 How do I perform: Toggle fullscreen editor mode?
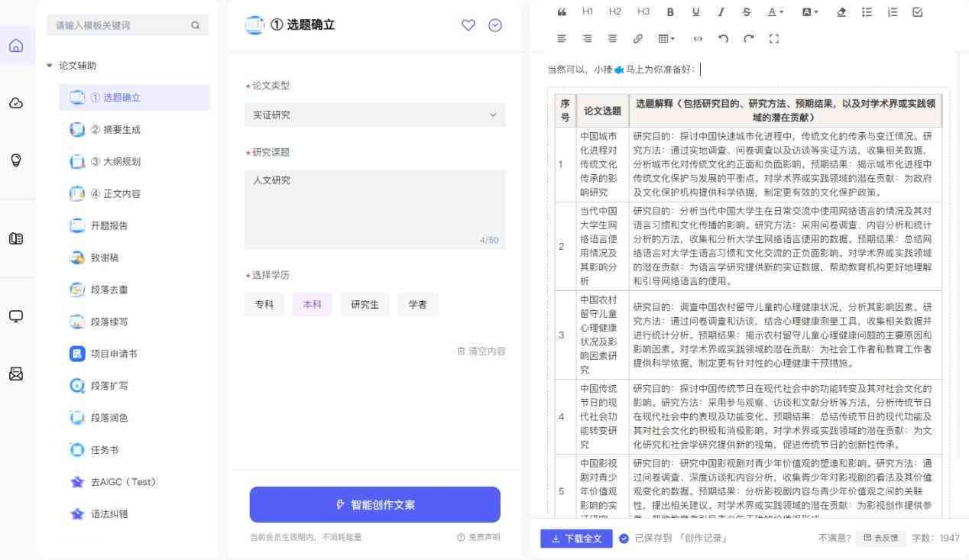click(x=773, y=38)
